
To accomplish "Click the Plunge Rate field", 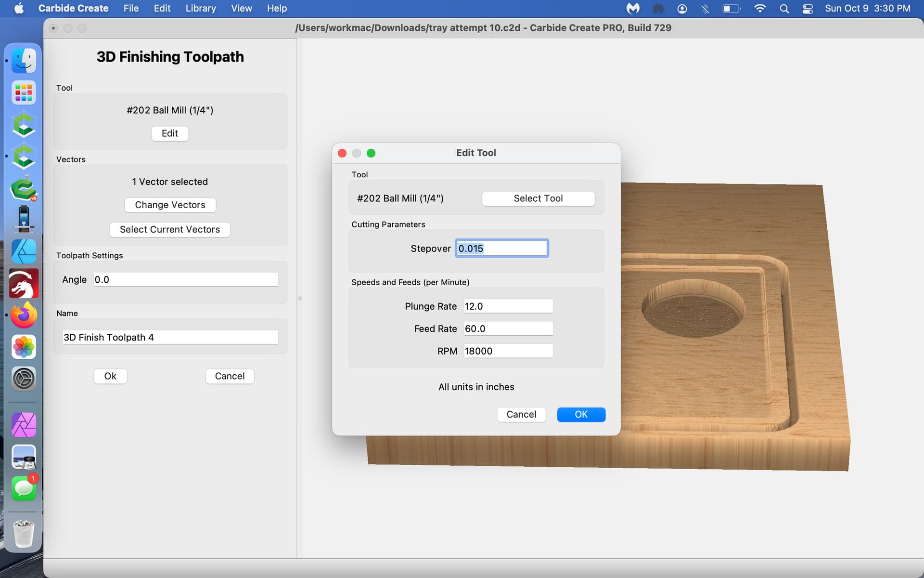I will [508, 306].
